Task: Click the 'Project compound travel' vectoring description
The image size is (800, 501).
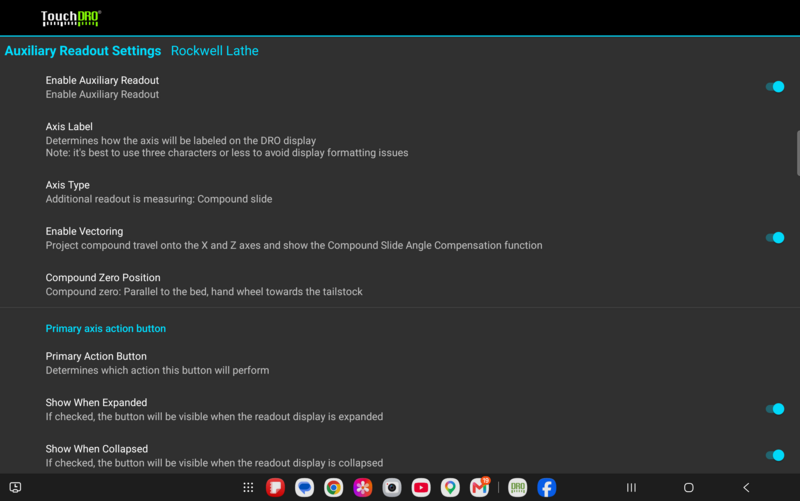Action: pos(294,245)
